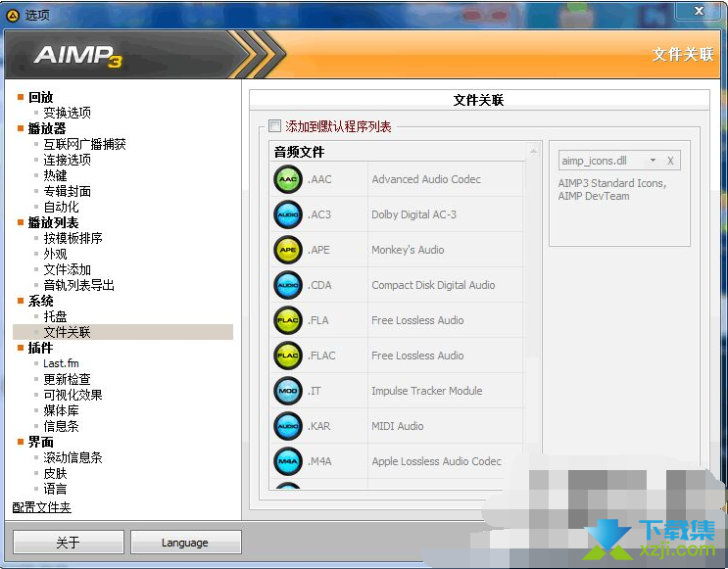Click the audio icon for .KAR

[x=288, y=426]
